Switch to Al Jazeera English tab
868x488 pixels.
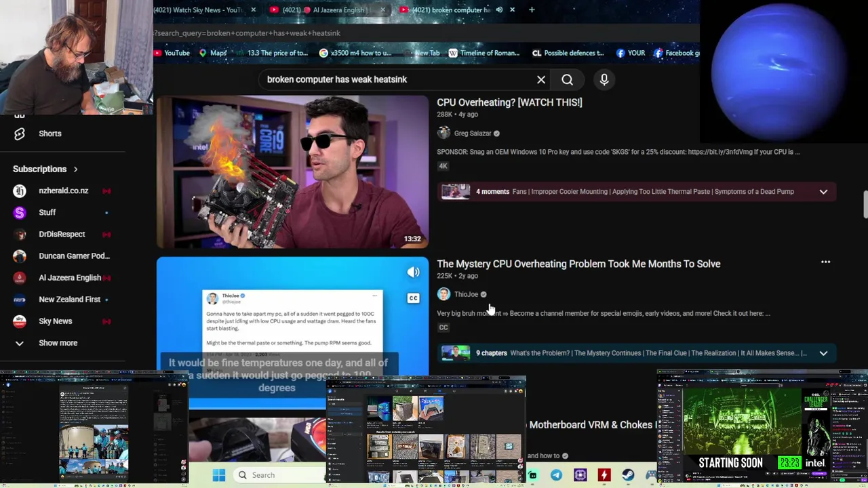click(x=328, y=9)
